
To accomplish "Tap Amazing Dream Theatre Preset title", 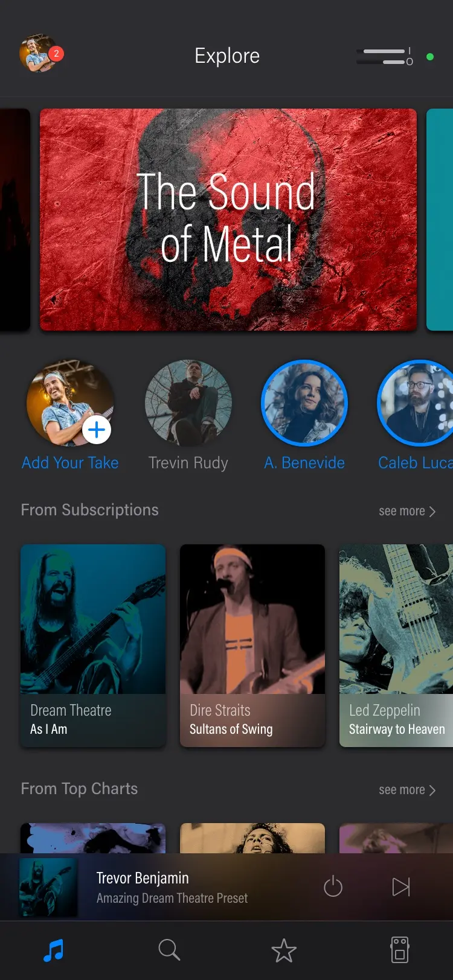I will 172,898.
